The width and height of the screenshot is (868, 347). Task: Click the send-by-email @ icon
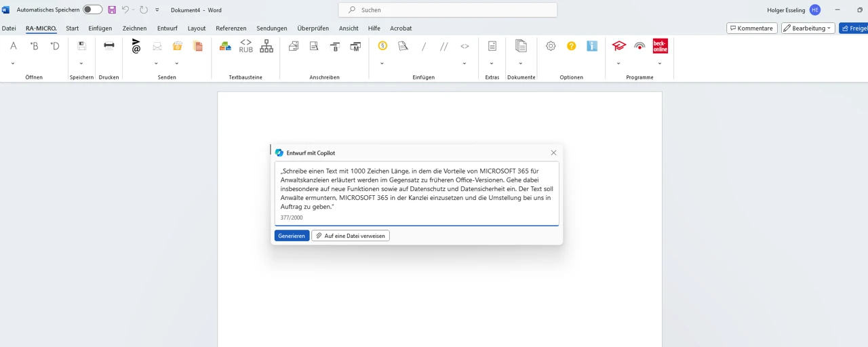click(x=136, y=46)
